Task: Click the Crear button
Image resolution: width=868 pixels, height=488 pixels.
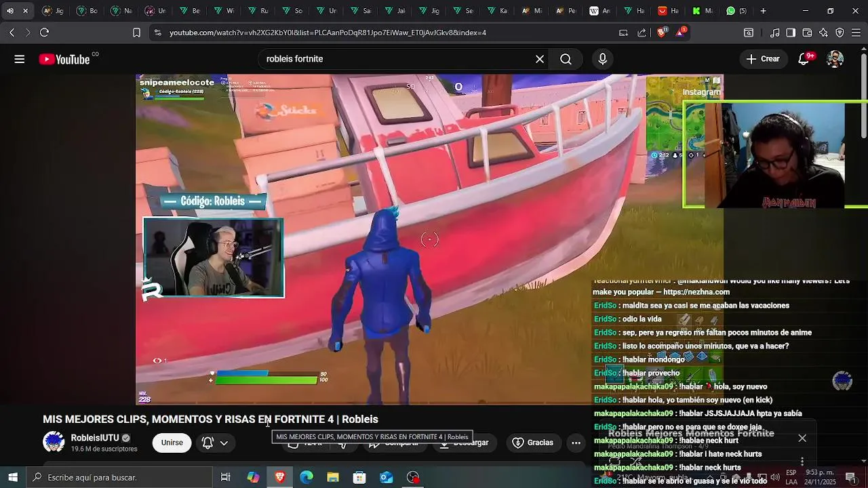Action: 763,59
